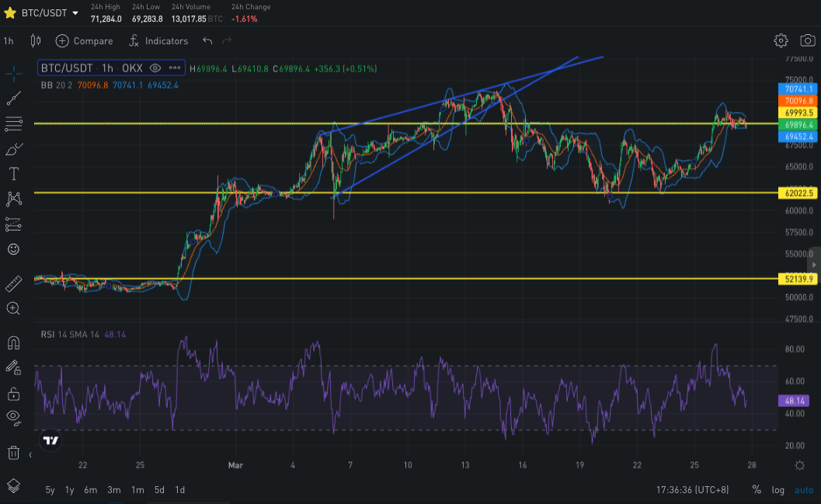This screenshot has height=504, width=821.
Task: Activate the zoom in tool
Action: (x=13, y=308)
